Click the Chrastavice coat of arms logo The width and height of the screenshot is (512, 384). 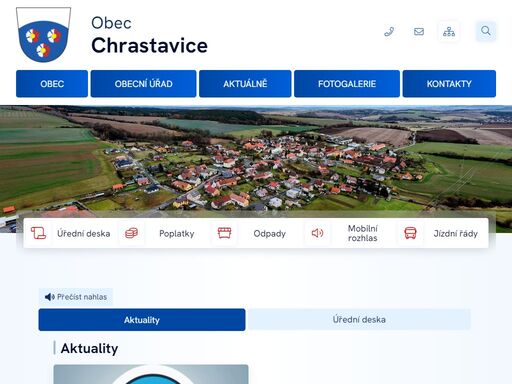coord(43,34)
